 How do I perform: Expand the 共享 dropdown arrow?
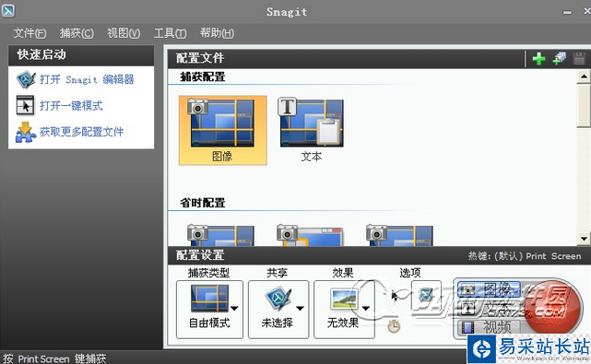coord(300,308)
